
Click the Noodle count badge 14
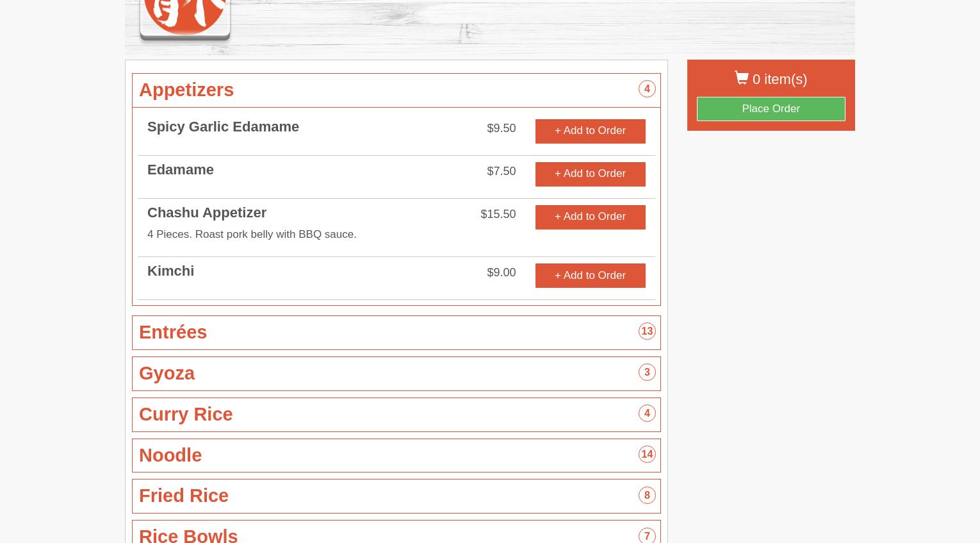(x=647, y=455)
